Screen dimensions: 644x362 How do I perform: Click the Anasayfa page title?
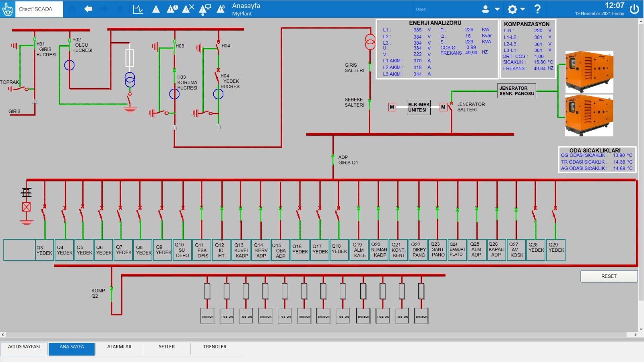246,6
